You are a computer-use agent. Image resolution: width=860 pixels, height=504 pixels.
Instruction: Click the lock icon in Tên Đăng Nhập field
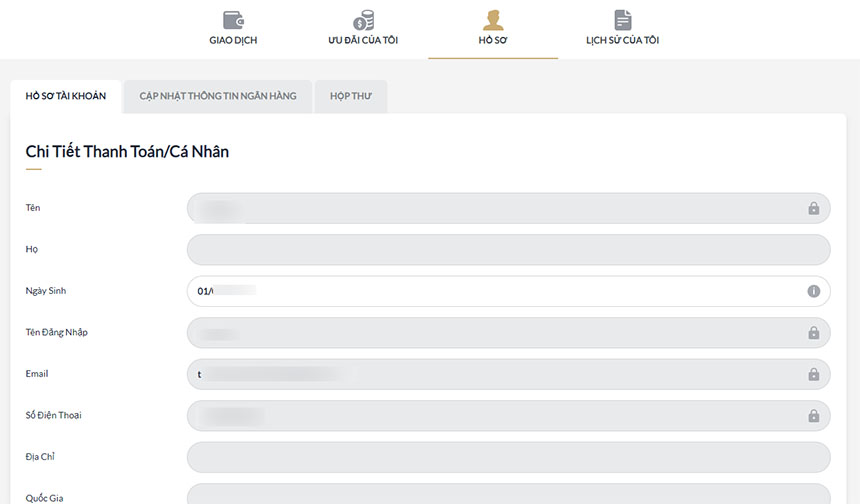point(813,333)
